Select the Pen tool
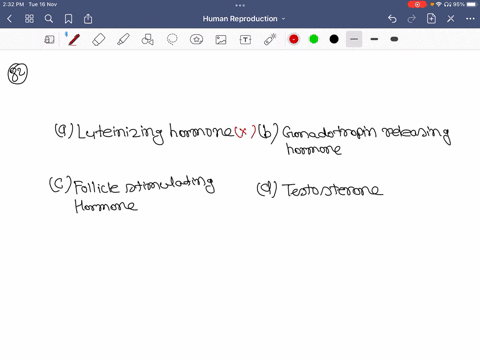480x360 pixels. (74, 39)
